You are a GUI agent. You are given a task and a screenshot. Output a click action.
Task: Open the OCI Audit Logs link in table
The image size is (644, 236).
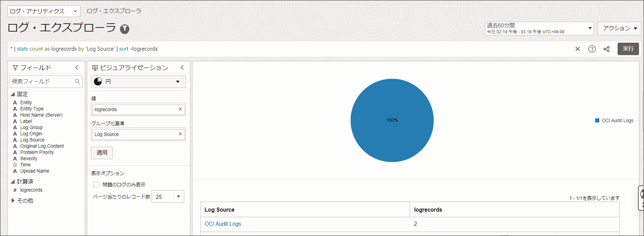223,224
